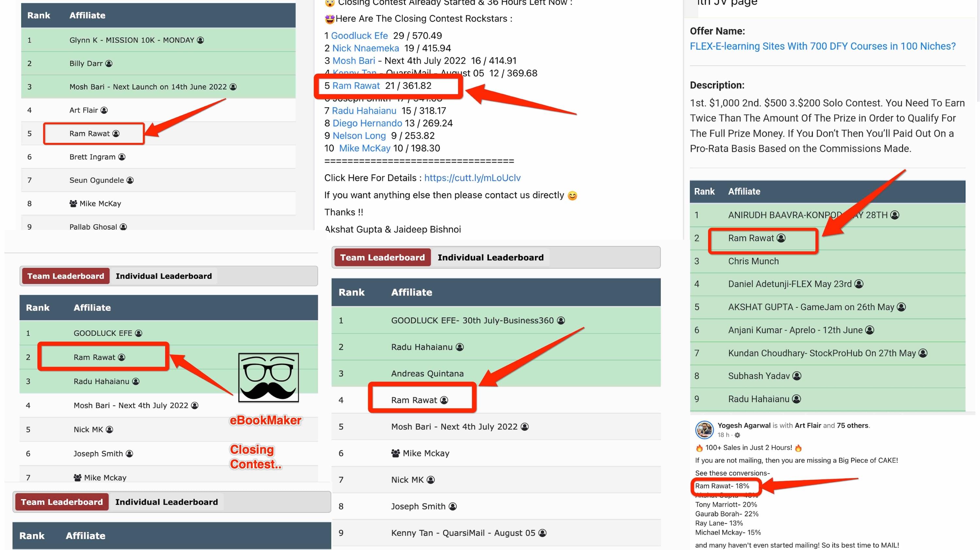Click Art Flair tagged name in post
This screenshot has width=980, height=550.
(808, 425)
